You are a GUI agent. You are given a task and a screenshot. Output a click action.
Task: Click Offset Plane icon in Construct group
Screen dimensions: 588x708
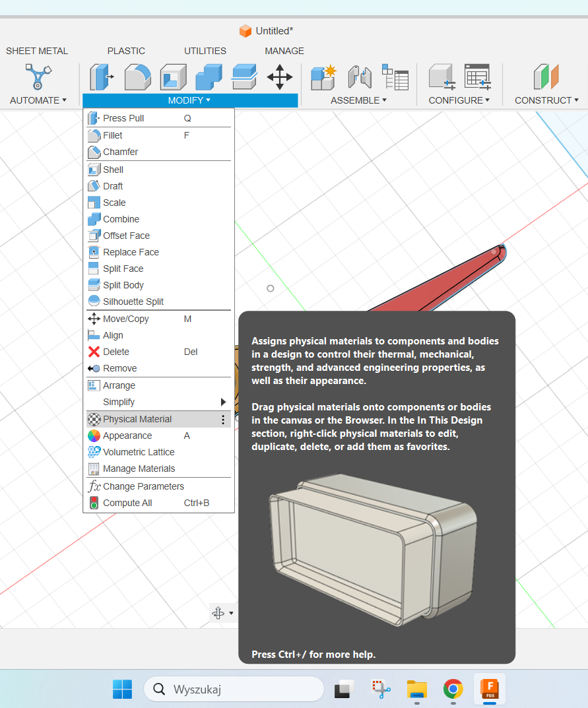pos(546,77)
